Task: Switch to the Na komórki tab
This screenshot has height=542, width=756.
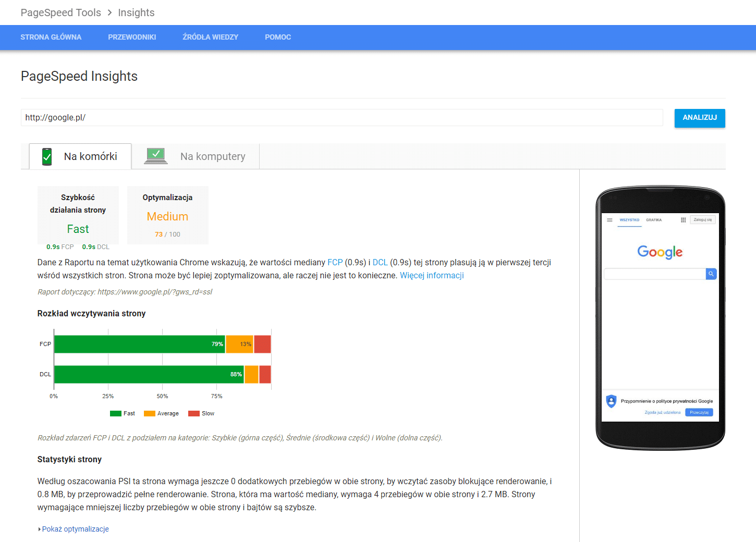Action: 80,156
